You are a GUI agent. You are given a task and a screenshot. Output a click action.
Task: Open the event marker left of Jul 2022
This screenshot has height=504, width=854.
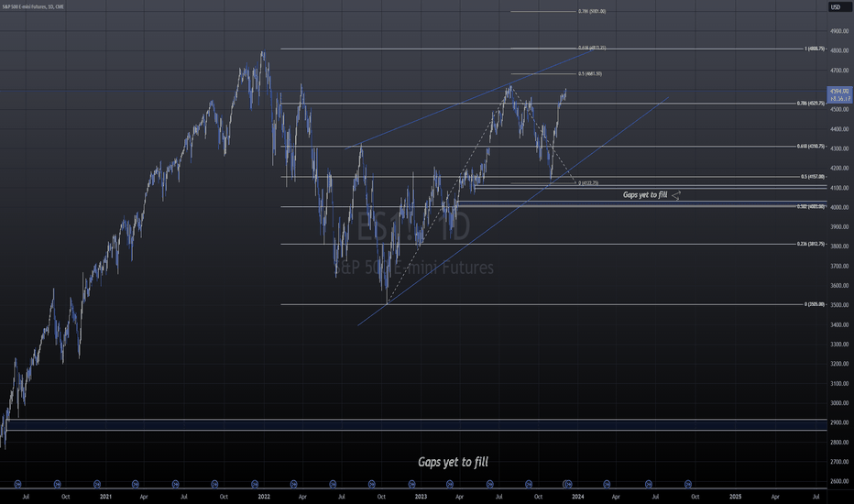333,484
